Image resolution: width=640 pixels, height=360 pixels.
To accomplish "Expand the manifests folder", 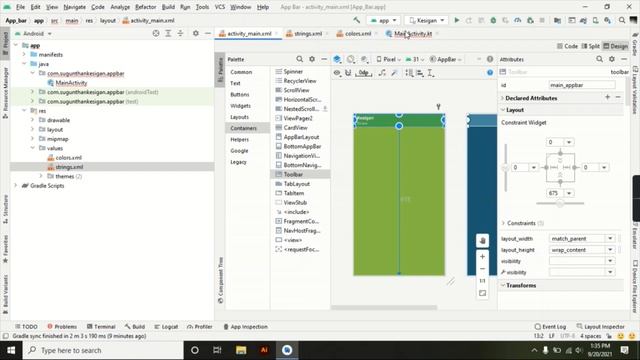I will click(24, 54).
